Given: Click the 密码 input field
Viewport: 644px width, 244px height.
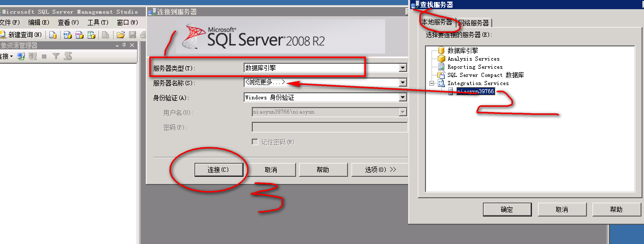Looking at the screenshot, I should point(329,127).
